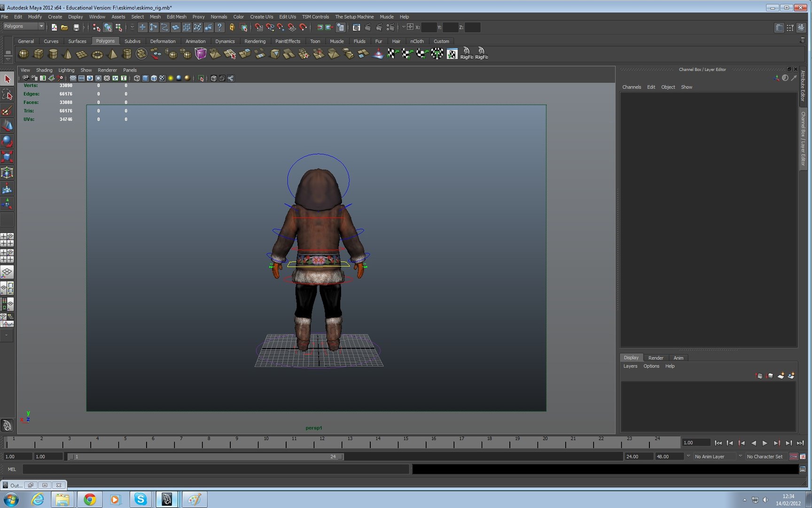Click the status line help question mark
Screen dimensions: 812x508
[x=219, y=27]
